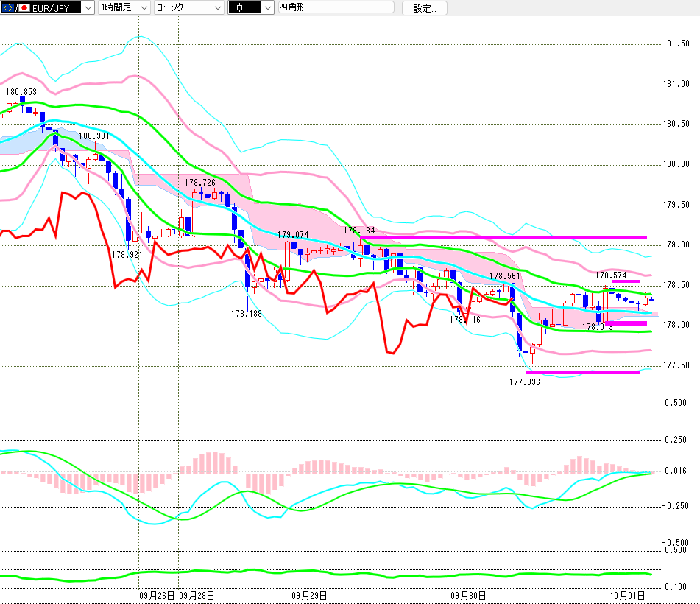The width and height of the screenshot is (700, 604).
Task: Click the 180.301 price label
Action: (x=94, y=136)
